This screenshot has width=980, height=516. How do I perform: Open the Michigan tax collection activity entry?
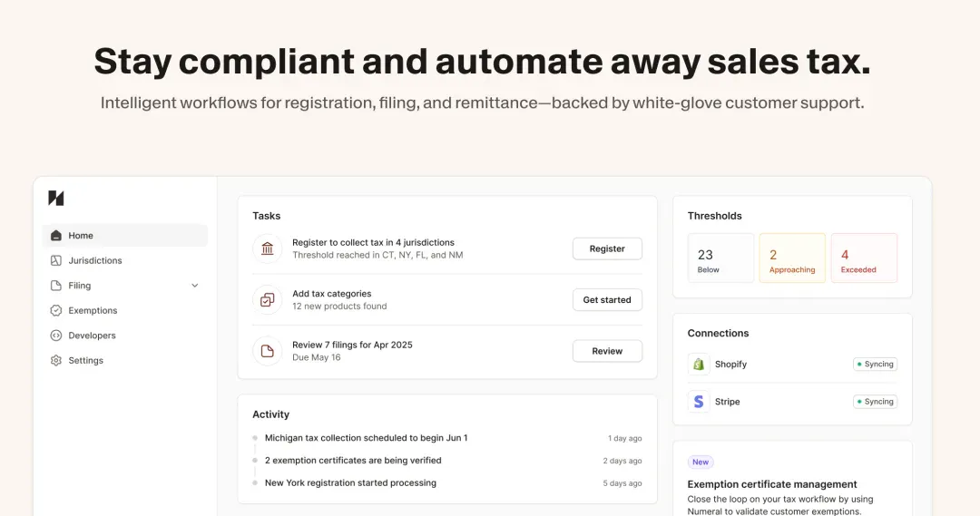[446, 438]
